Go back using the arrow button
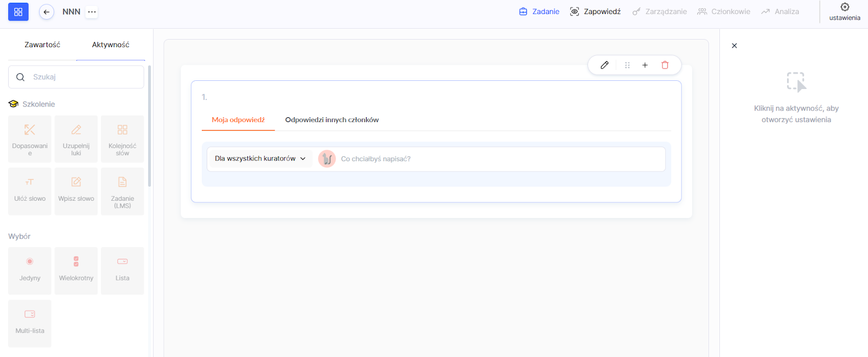This screenshot has height=357, width=868. 47,12
